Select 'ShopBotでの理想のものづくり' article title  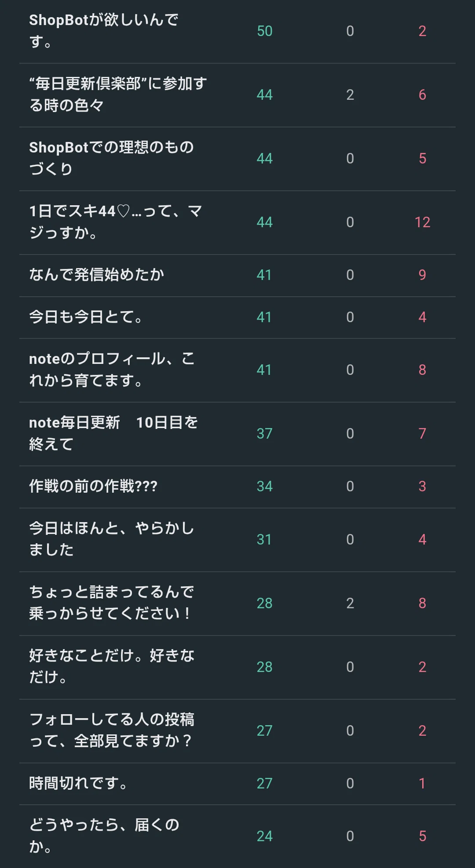click(111, 158)
